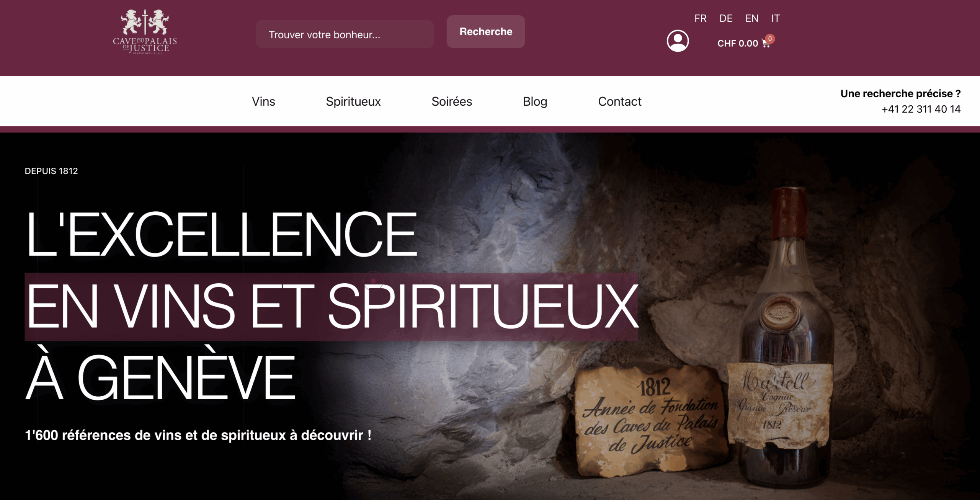The height and width of the screenshot is (500, 980).
Task: Open the Vins menu
Action: click(263, 101)
